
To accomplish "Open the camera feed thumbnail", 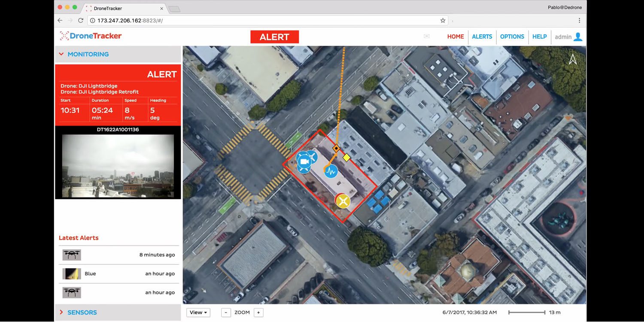I will pos(118,165).
